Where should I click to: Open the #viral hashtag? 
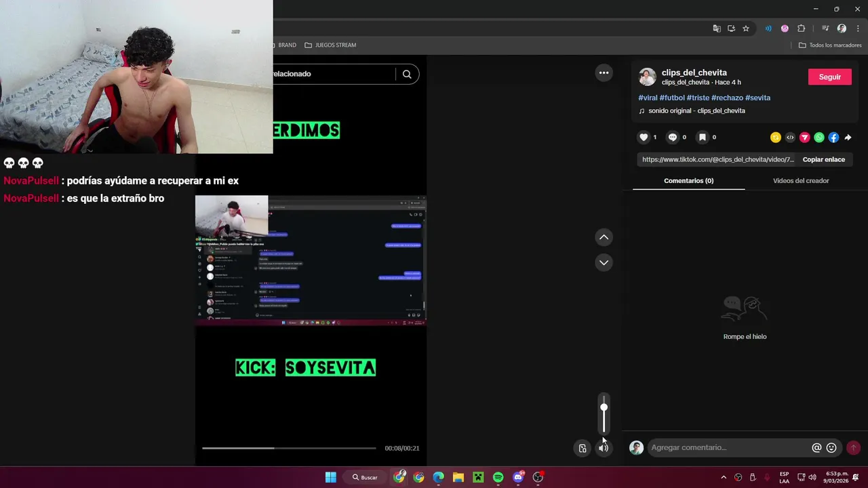[648, 98]
